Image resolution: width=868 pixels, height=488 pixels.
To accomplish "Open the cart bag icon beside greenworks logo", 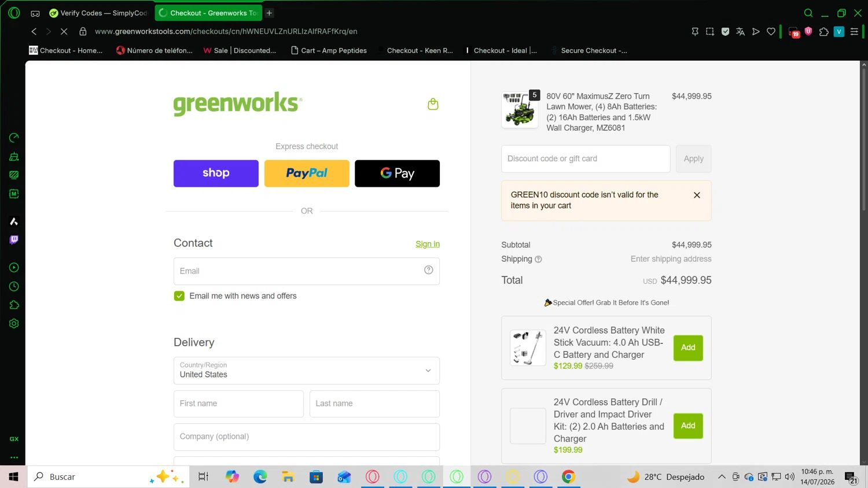I will tap(433, 104).
